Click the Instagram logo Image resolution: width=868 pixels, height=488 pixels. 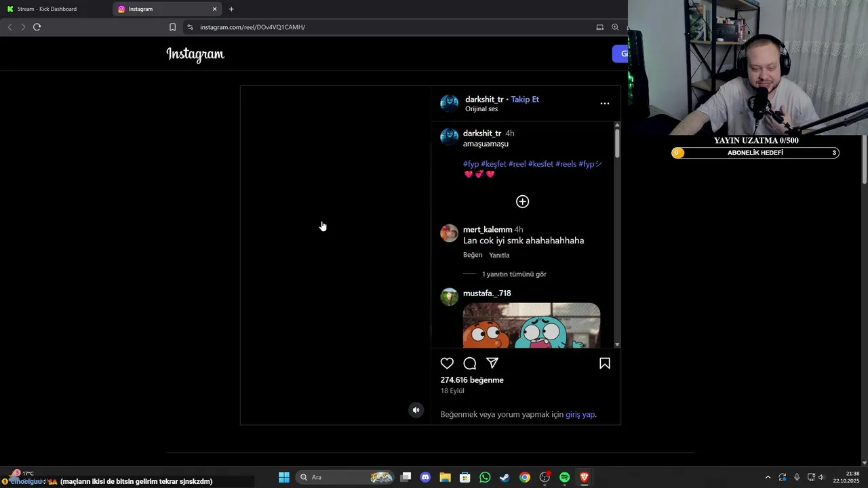point(195,54)
